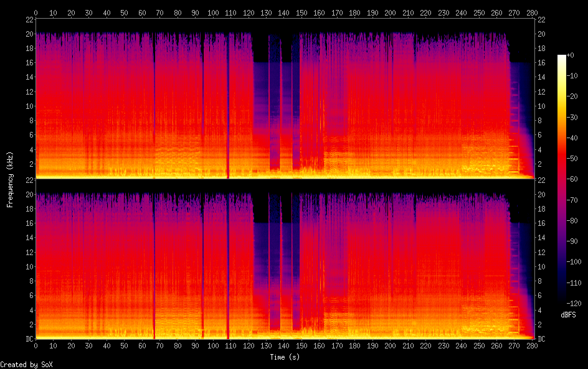
Task: Click the "200" tick on the top time axis
Action: click(x=390, y=12)
